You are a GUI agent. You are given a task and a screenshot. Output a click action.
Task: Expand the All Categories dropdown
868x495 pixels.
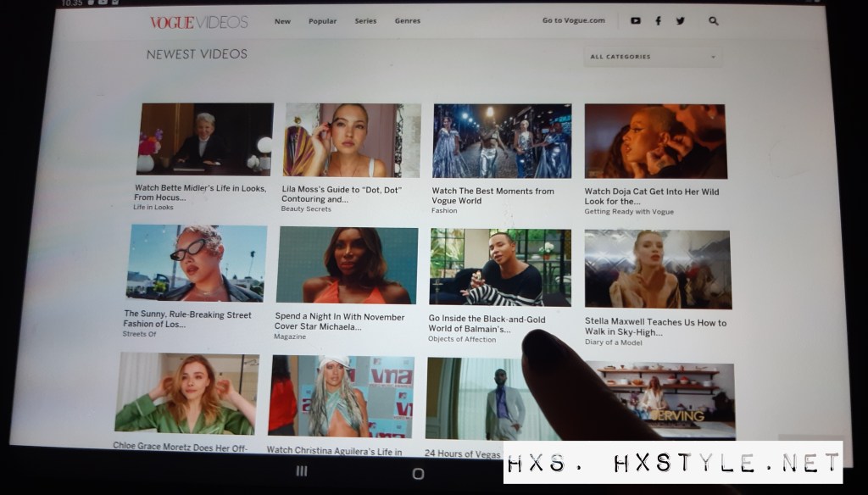point(653,57)
